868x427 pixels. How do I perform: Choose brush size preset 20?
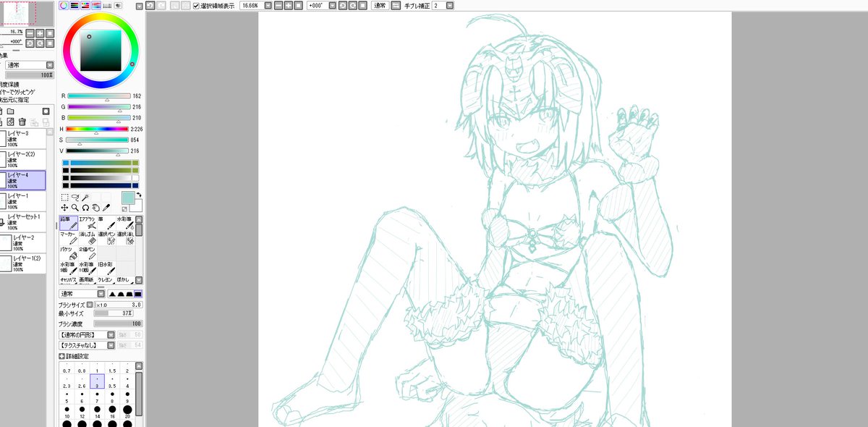[x=127, y=412]
